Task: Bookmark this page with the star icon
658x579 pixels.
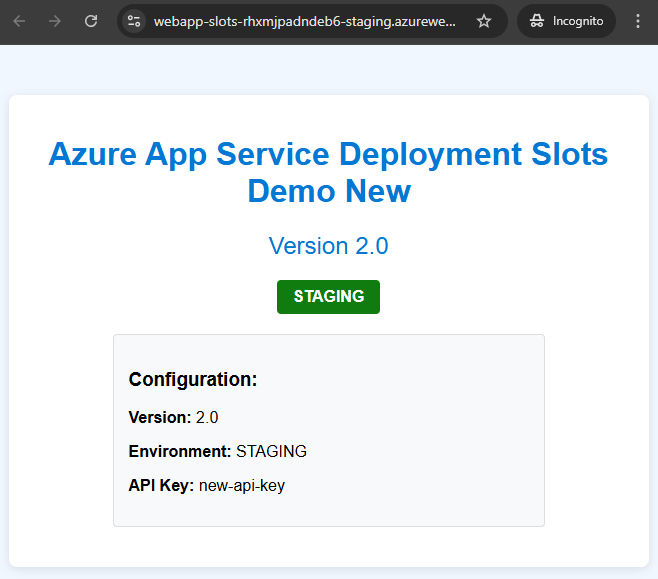Action: (x=484, y=21)
